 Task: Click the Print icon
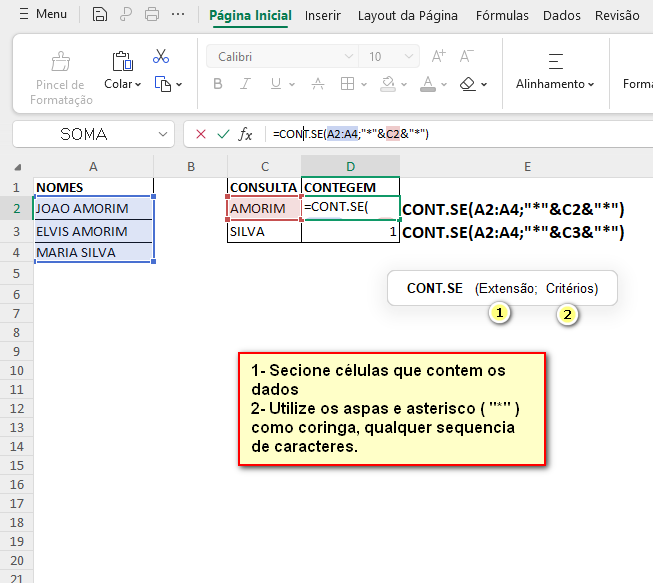(151, 15)
